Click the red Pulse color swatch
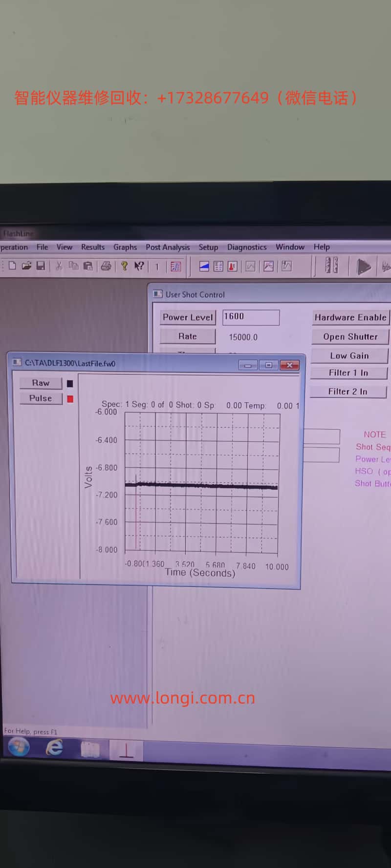The image size is (391, 868). point(70,399)
